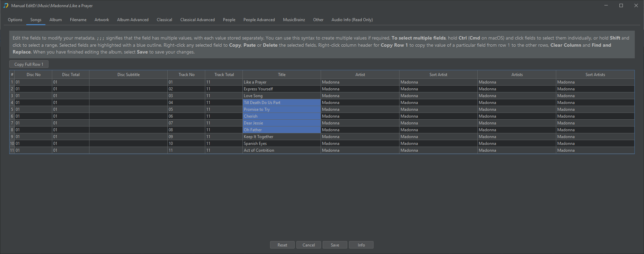644x254 pixels.
Task: Click the app music note icon in title bar
Action: (6, 5)
